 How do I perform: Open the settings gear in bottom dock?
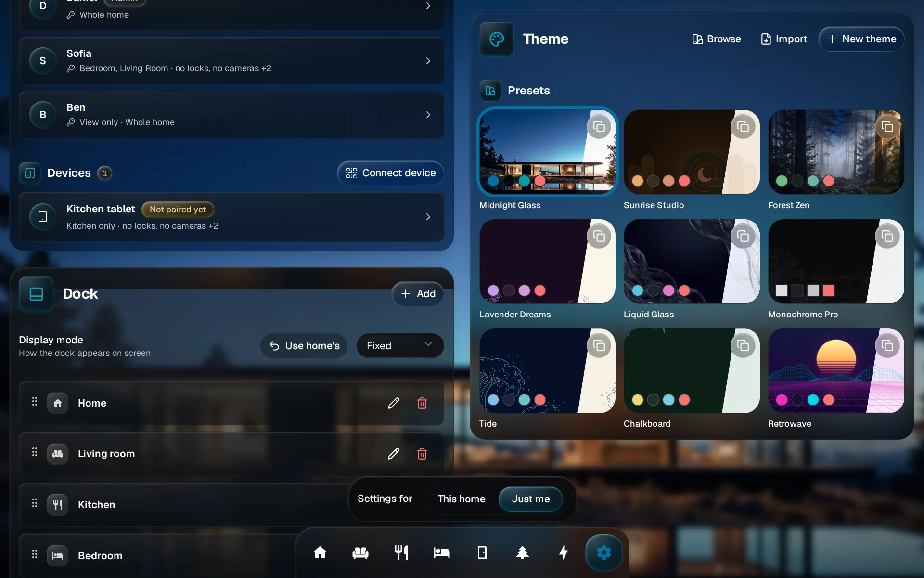point(604,552)
